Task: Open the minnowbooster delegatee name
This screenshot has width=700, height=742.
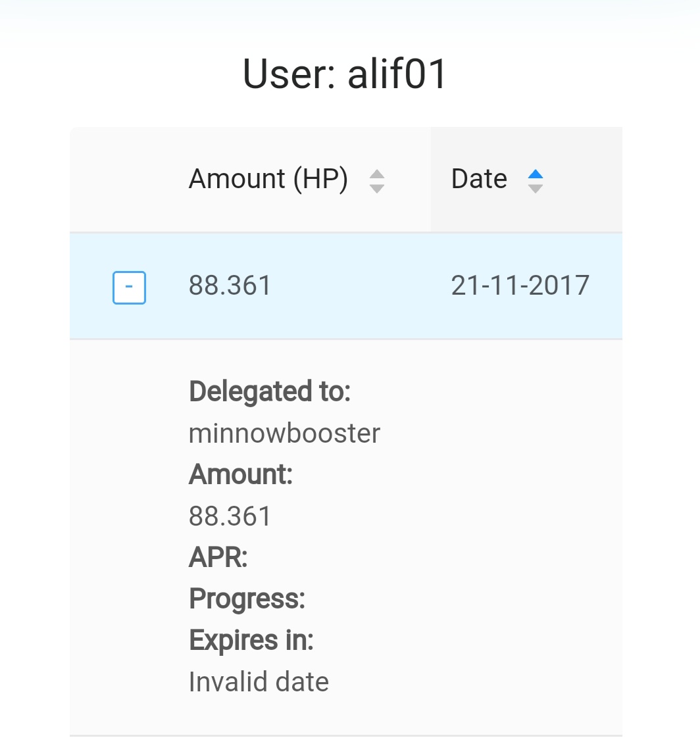Action: [284, 433]
